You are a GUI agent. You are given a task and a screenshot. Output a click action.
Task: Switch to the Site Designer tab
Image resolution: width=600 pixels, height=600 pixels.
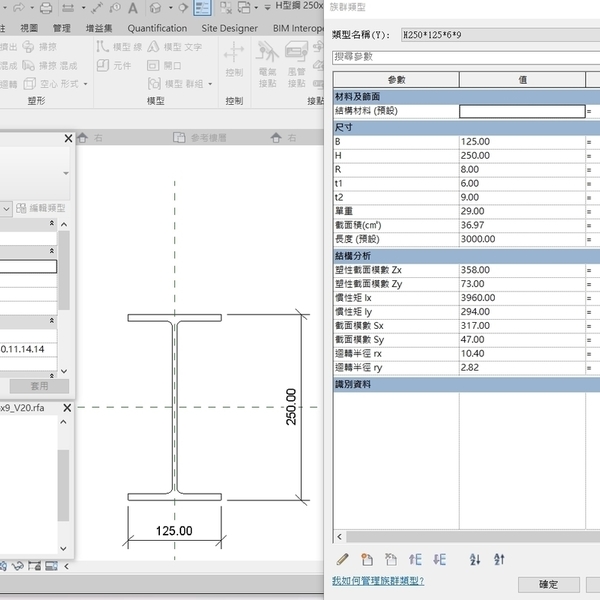pos(230,28)
